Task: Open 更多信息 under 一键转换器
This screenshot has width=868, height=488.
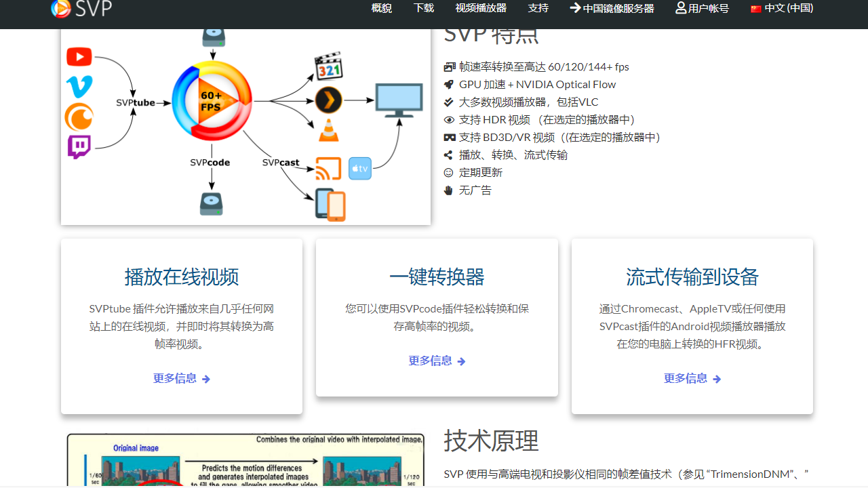Action: (x=437, y=361)
